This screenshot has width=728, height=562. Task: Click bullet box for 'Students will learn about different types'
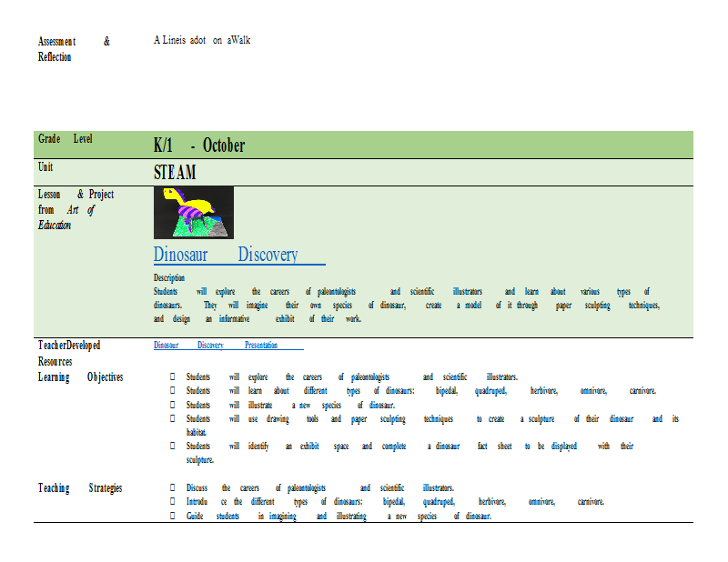point(173,390)
